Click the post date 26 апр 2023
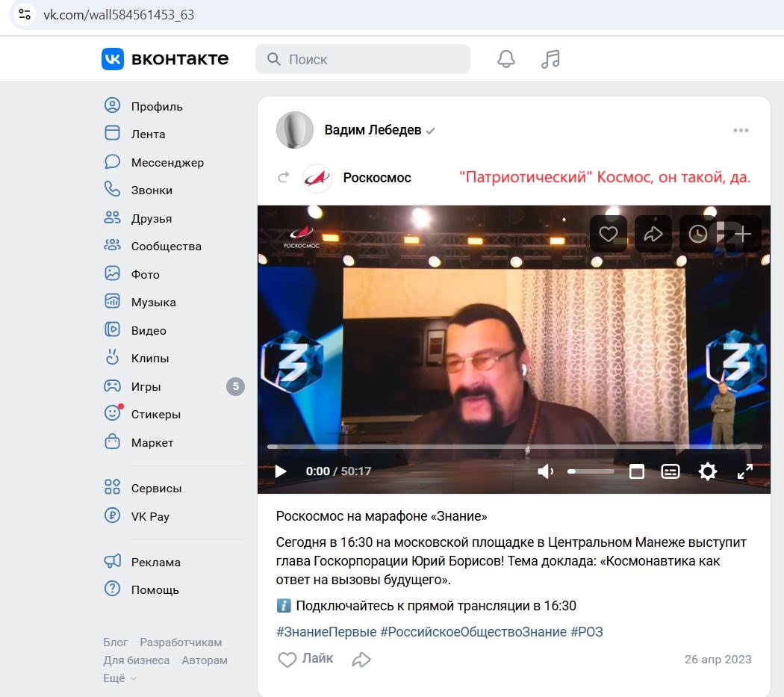Viewport: 784px width, 697px height. click(x=718, y=660)
